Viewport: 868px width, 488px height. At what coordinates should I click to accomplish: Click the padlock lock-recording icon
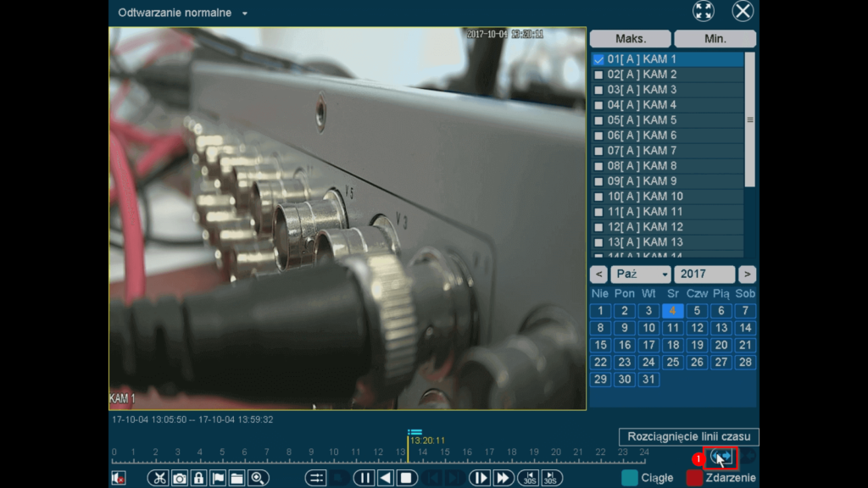coord(198,478)
